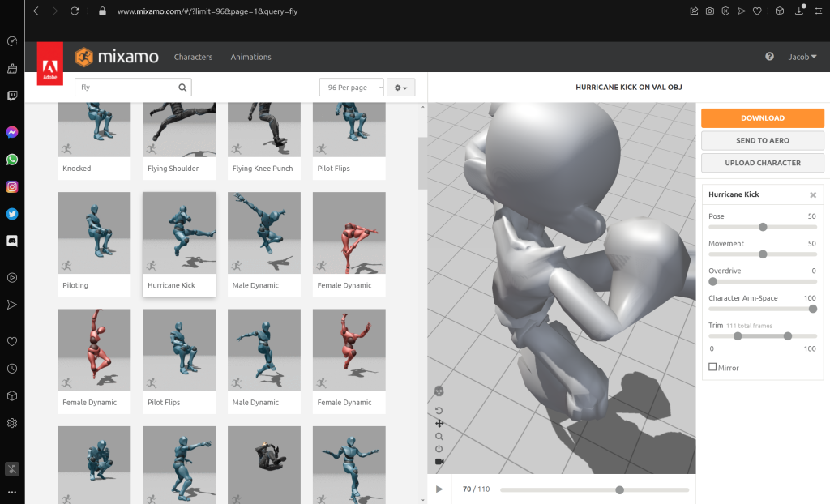The image size is (830, 504).
Task: Play the animation preview
Action: tap(439, 489)
